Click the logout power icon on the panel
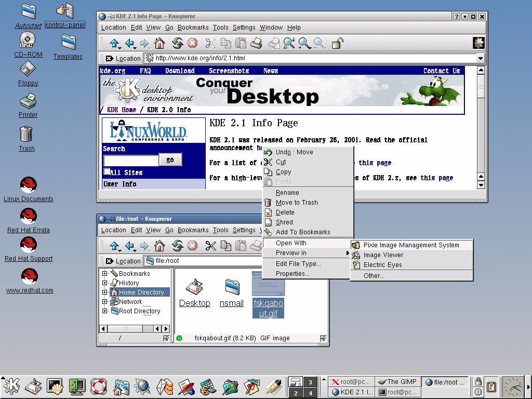532x399 pixels. pos(478,392)
